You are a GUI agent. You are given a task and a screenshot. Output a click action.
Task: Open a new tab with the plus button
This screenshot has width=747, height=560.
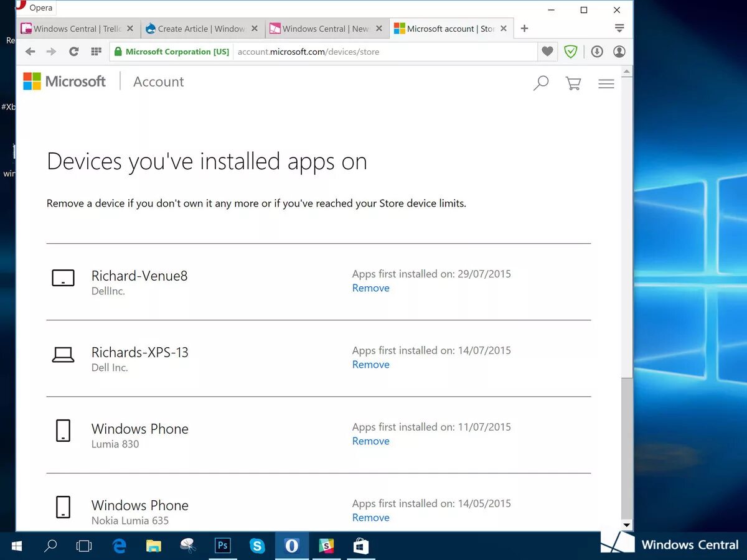click(x=524, y=28)
